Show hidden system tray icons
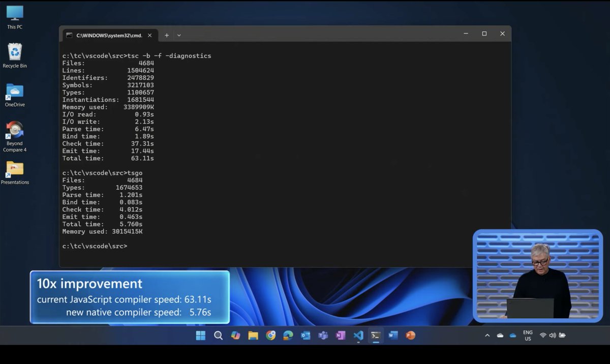This screenshot has width=610, height=364. coord(487,336)
